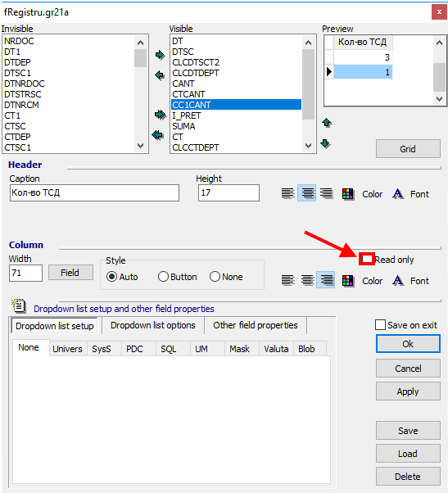The height and width of the screenshot is (493, 448).
Task: Click the Load button
Action: (408, 454)
